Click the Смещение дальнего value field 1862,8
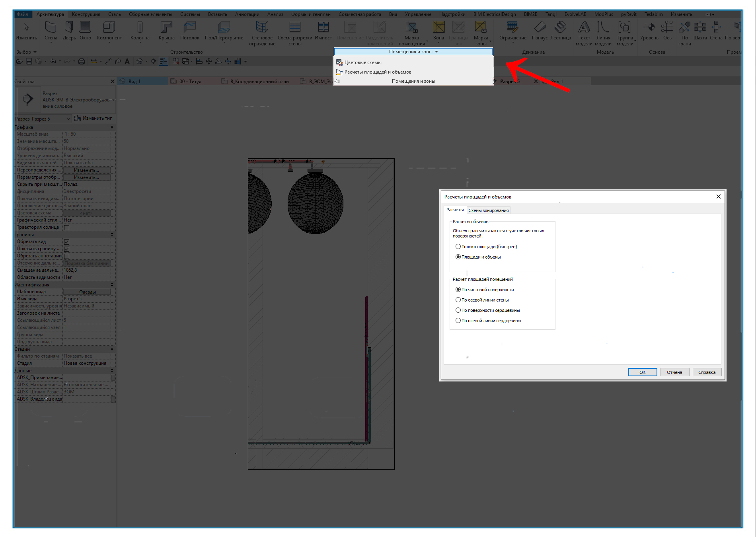 click(x=87, y=270)
